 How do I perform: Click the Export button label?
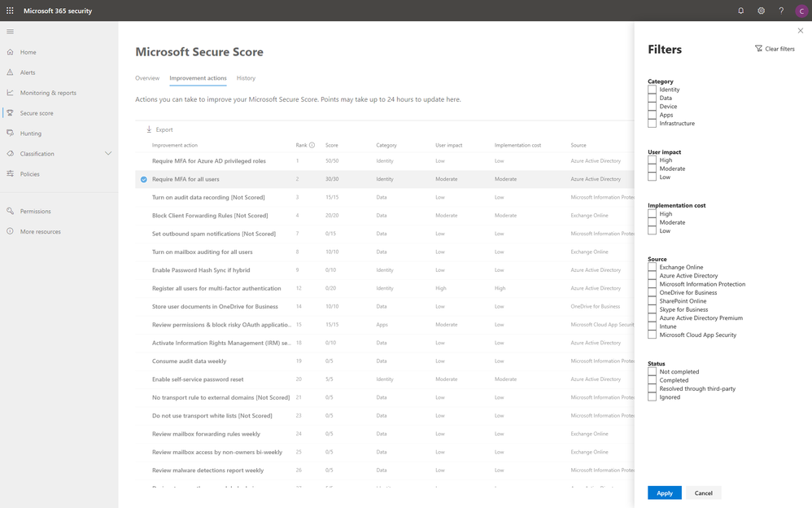164,129
